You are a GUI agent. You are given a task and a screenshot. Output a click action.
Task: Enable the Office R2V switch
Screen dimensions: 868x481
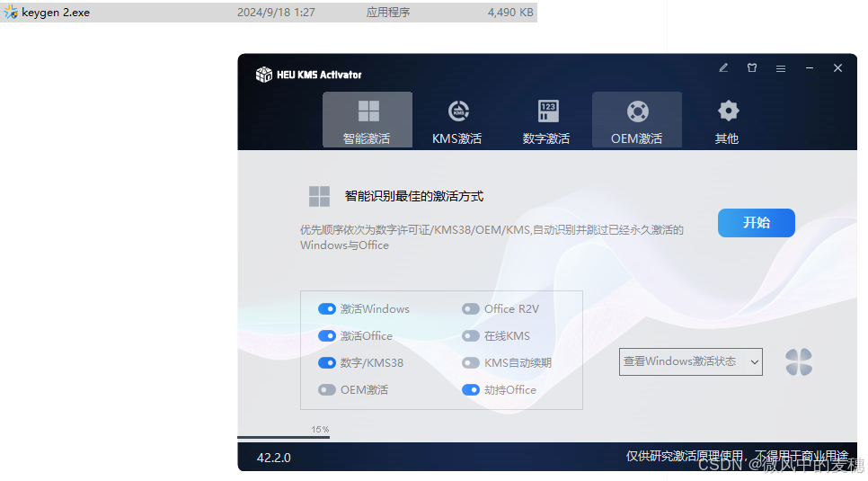coord(471,308)
